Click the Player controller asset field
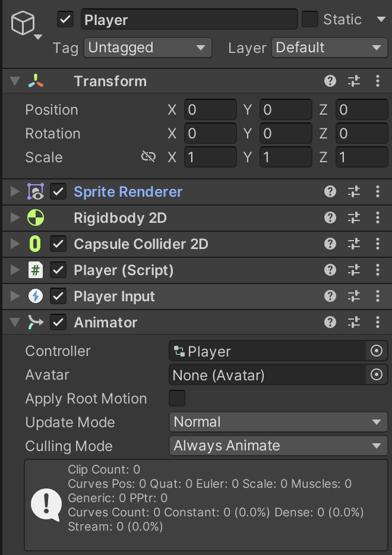Viewport: 392px width, 555px height. coord(267,351)
